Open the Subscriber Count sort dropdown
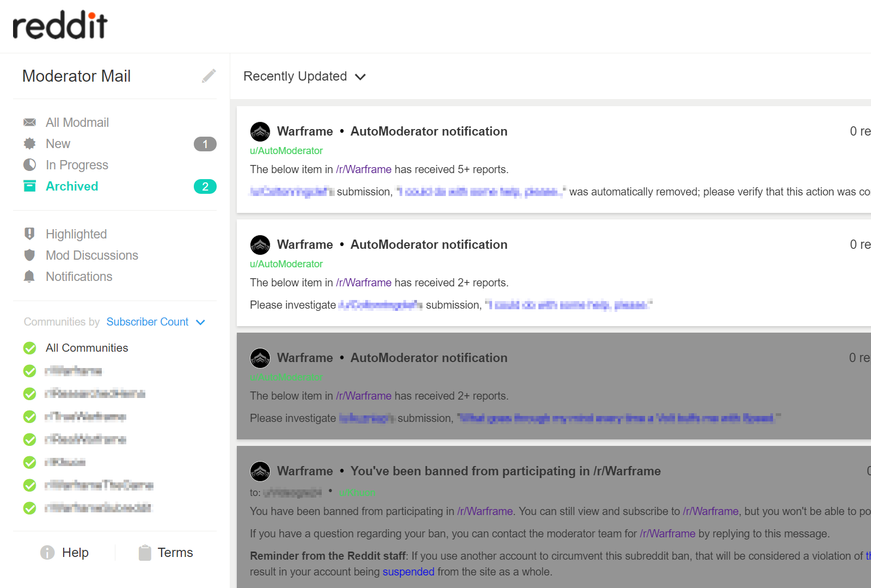The image size is (871, 588). coord(156,322)
